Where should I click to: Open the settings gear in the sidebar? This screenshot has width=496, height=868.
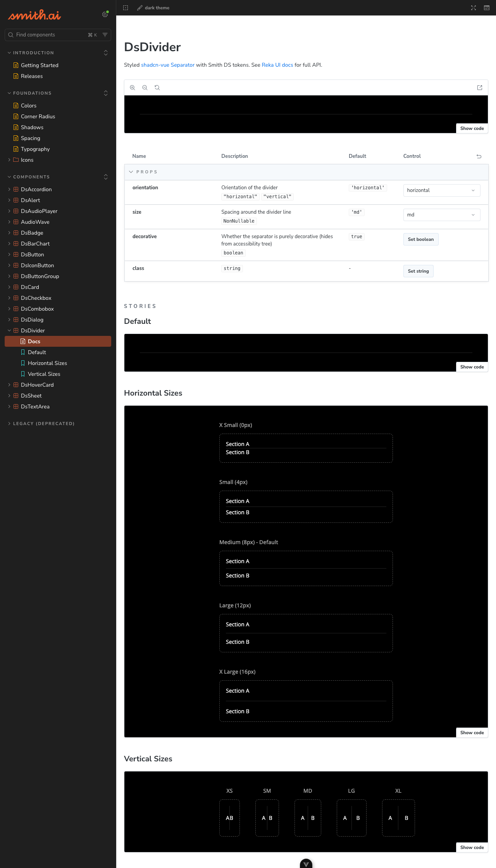click(x=105, y=14)
